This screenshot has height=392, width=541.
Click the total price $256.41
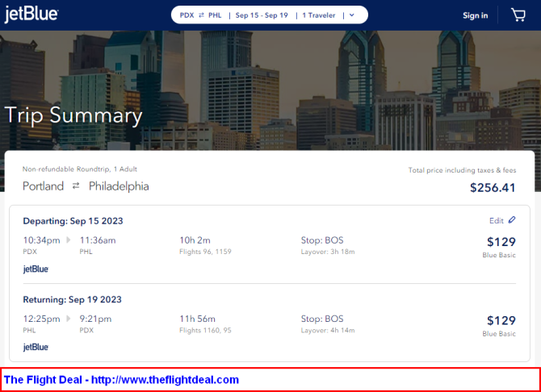click(x=493, y=188)
